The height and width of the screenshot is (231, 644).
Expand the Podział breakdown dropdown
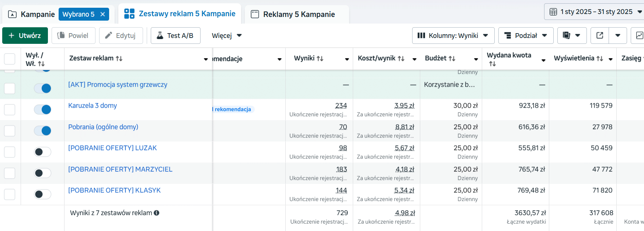(525, 36)
